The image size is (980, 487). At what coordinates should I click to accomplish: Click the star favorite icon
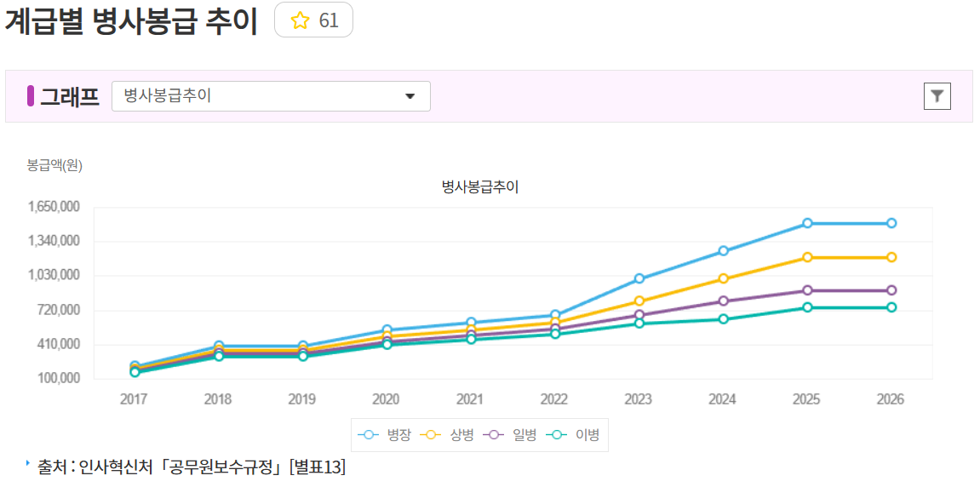pyautogui.click(x=300, y=21)
